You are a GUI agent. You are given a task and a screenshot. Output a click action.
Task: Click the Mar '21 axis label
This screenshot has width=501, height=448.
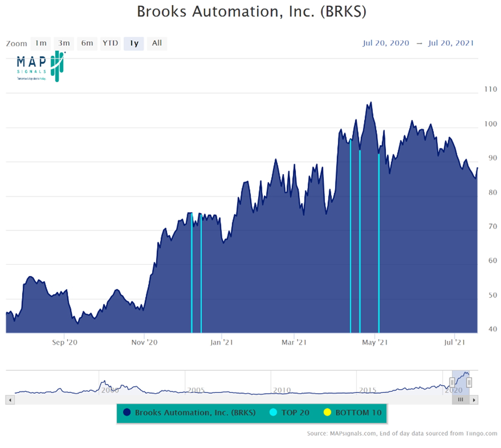coord(294,342)
